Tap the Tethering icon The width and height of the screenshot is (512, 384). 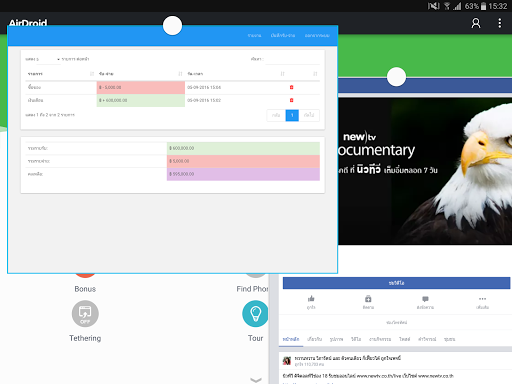[85, 314]
